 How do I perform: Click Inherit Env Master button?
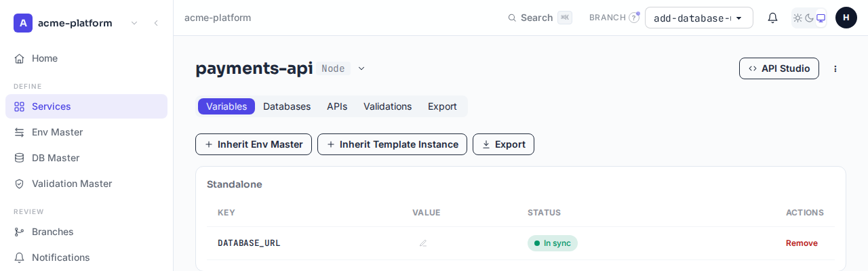254,144
